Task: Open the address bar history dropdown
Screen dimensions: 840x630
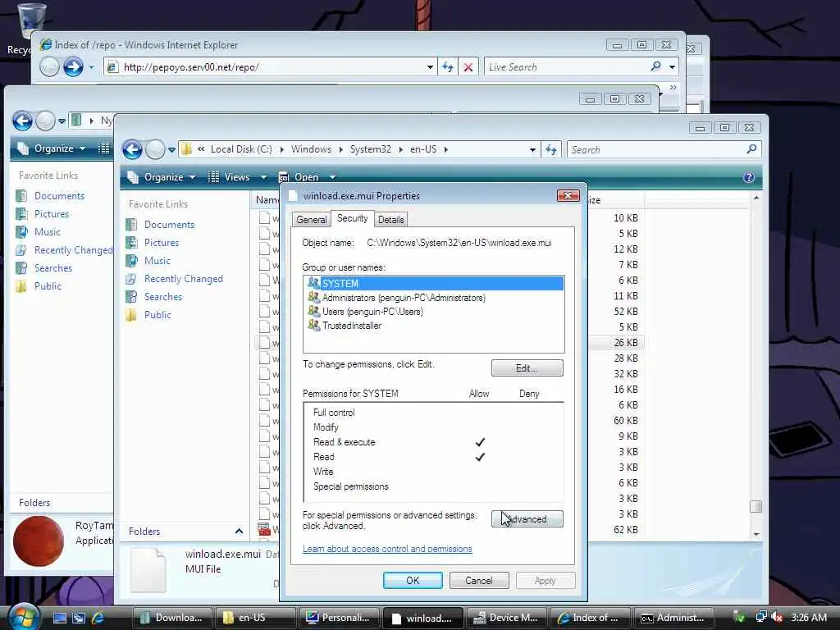Action: click(x=532, y=150)
